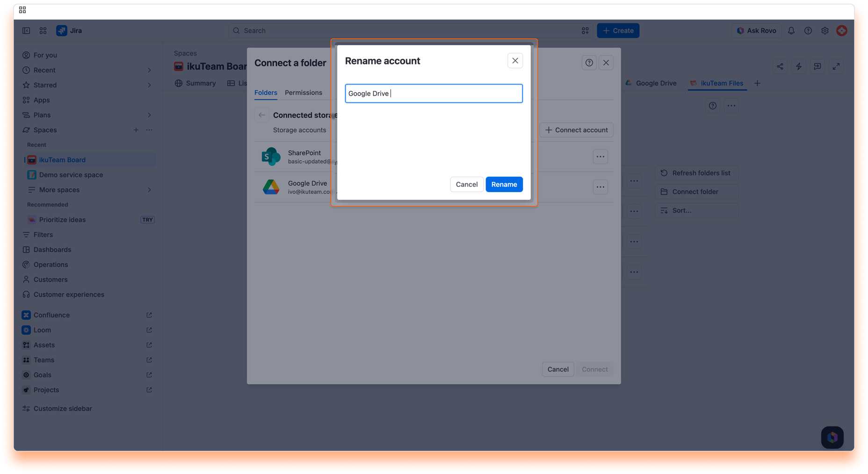Expand the More spaces chevron

pos(149,190)
